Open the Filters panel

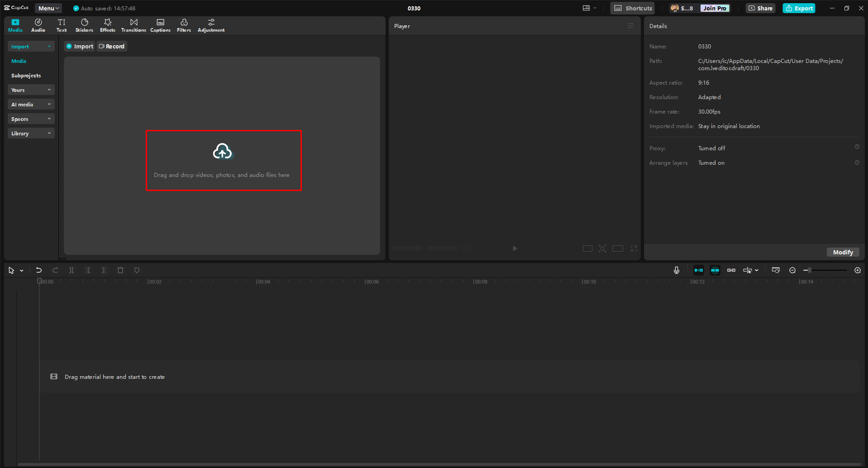184,25
